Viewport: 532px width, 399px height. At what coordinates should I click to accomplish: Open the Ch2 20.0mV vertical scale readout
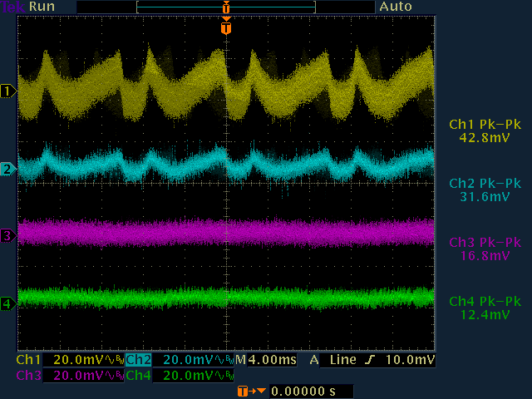click(x=189, y=360)
